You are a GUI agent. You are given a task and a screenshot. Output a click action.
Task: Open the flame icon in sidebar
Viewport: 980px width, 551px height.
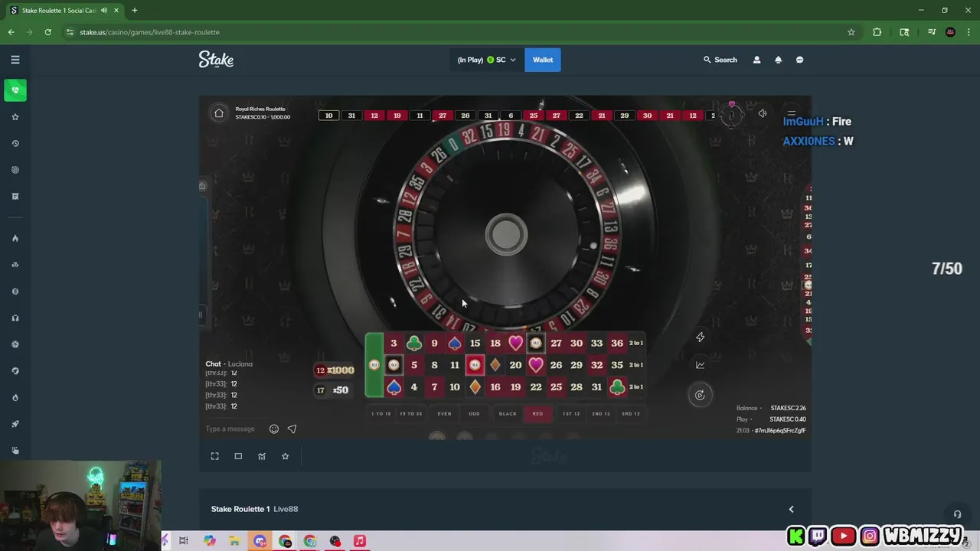coord(15,238)
